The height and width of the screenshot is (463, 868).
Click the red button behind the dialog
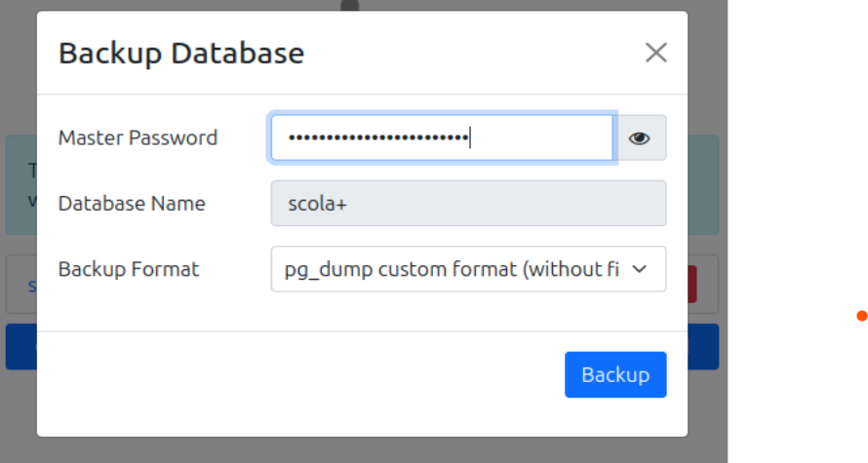pos(692,284)
